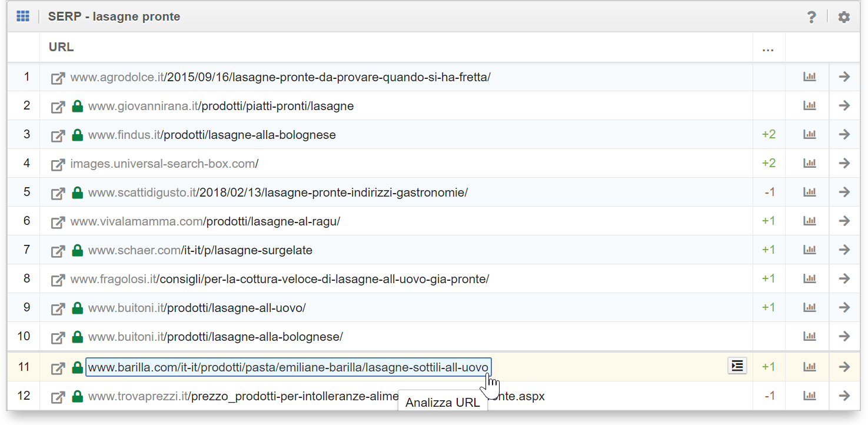Show chart icon for buitoni.it lasagne-alla-bolognese row
Image resolution: width=868 pixels, height=425 pixels.
coord(810,336)
